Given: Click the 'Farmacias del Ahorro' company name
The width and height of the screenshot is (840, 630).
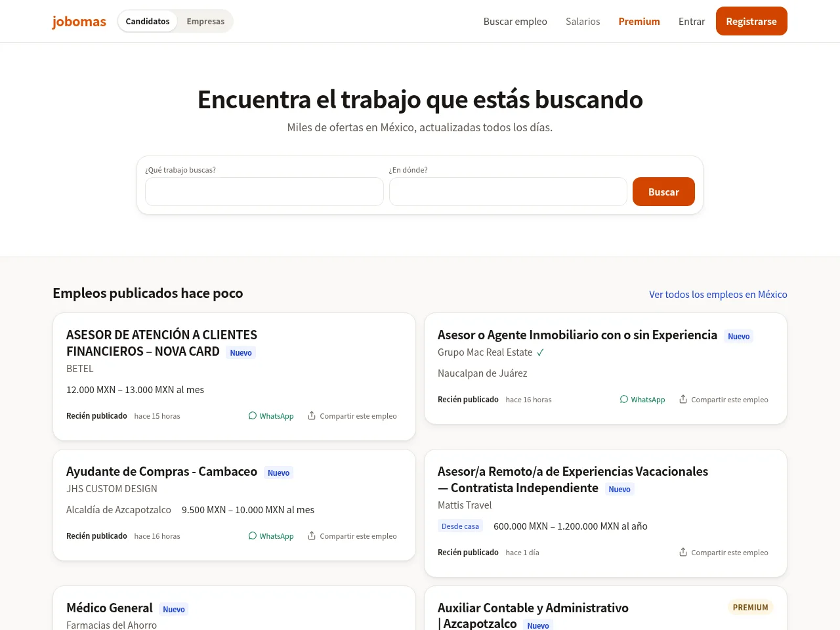Looking at the screenshot, I should 112,625.
